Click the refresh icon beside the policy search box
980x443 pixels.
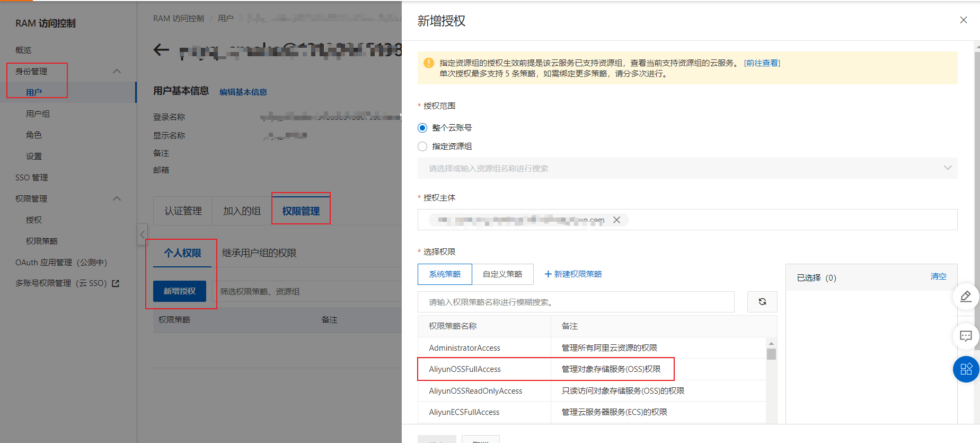pos(762,302)
